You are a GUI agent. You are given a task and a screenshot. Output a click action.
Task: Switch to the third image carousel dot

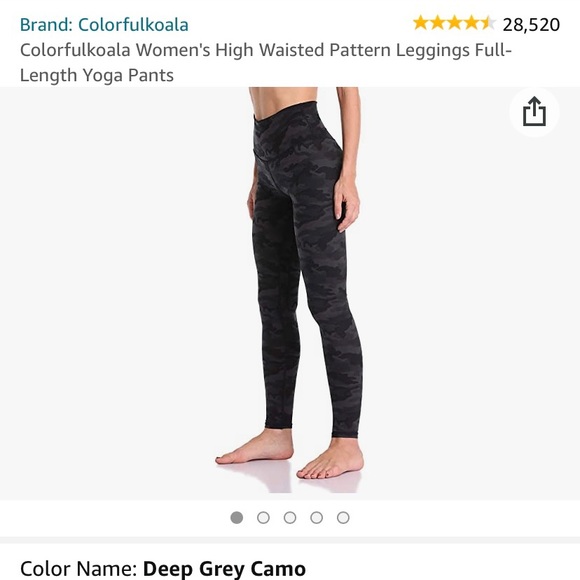pyautogui.click(x=290, y=517)
